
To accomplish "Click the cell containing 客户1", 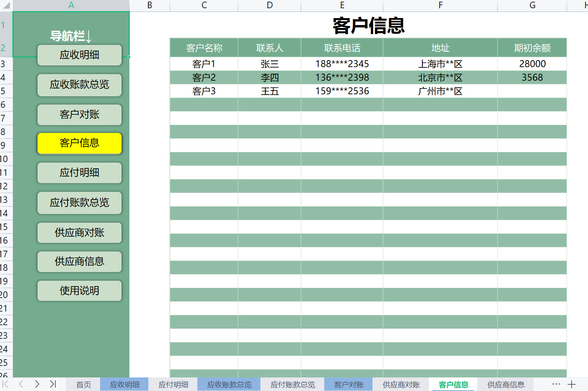I will [x=204, y=64].
